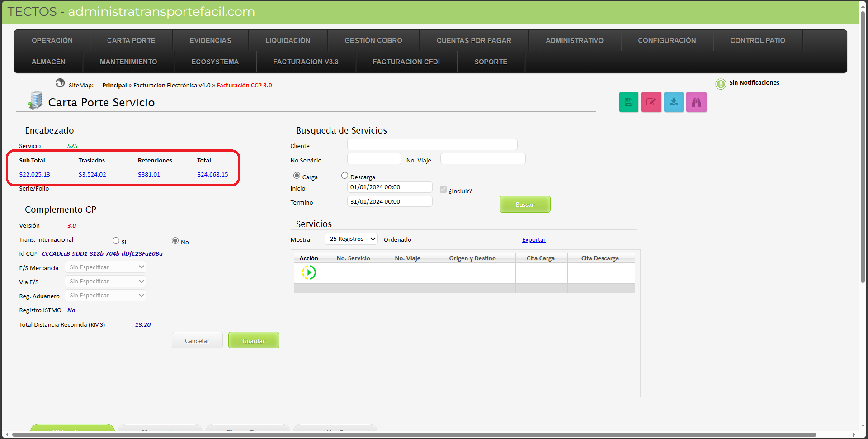Select Si for Trans. Internacional

pos(116,241)
